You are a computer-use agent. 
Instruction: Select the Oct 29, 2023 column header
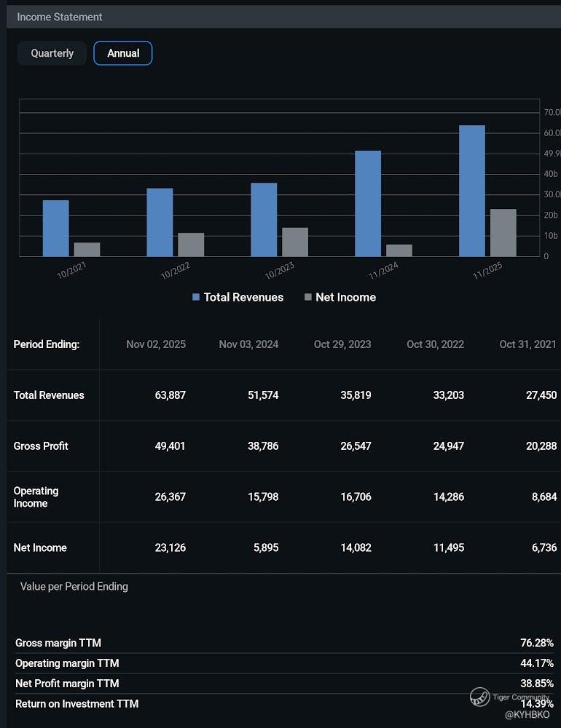click(342, 344)
